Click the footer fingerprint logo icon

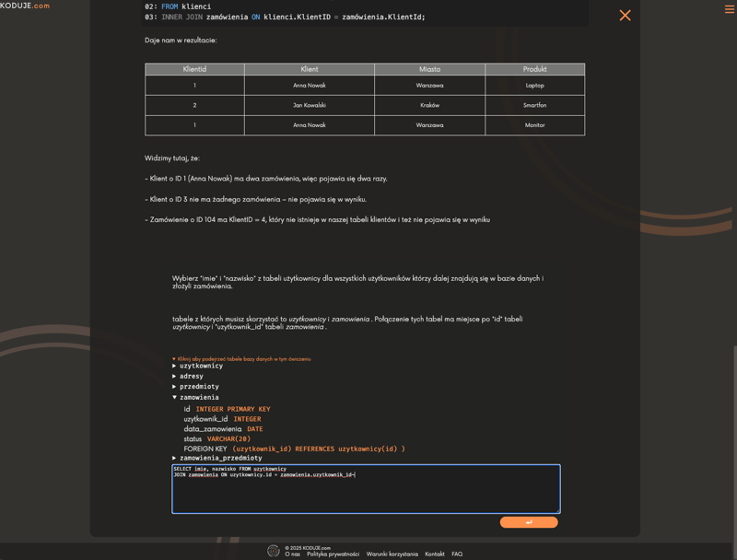click(x=274, y=551)
